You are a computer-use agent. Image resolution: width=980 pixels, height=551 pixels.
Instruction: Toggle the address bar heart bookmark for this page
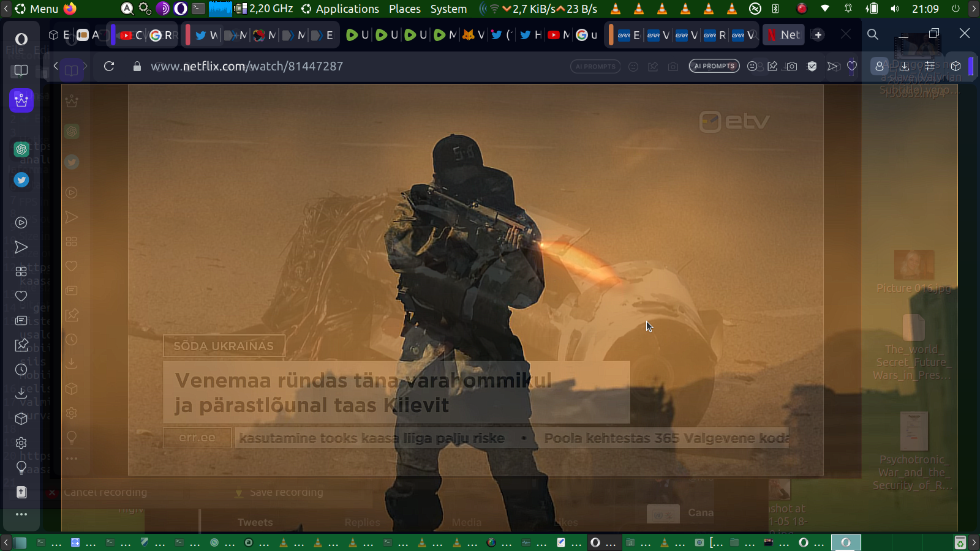click(852, 66)
